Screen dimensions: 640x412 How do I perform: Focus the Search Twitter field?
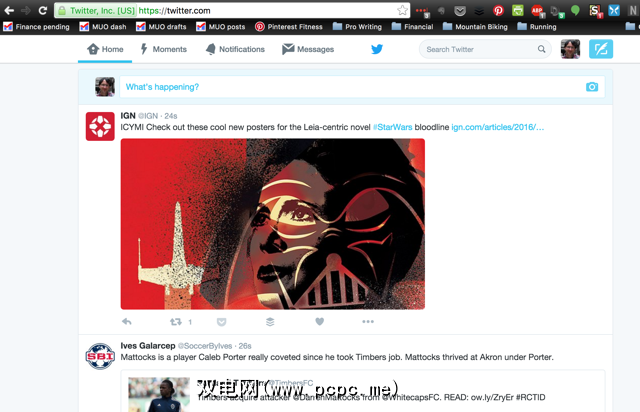pos(485,49)
